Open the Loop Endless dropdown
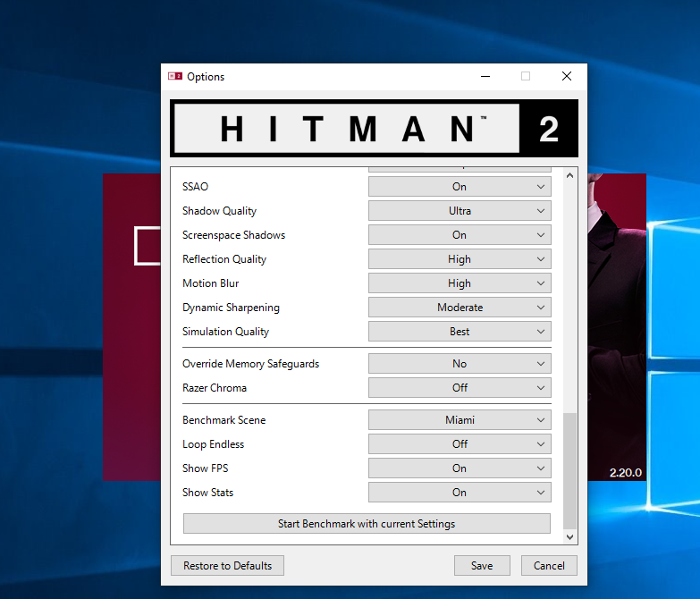This screenshot has width=700, height=599. click(460, 443)
